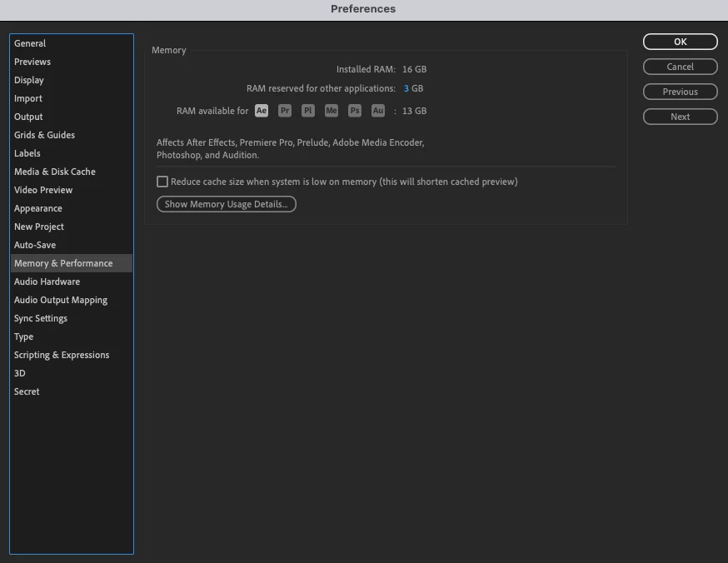
Task: Open the Labels preferences category
Action: 72,153
